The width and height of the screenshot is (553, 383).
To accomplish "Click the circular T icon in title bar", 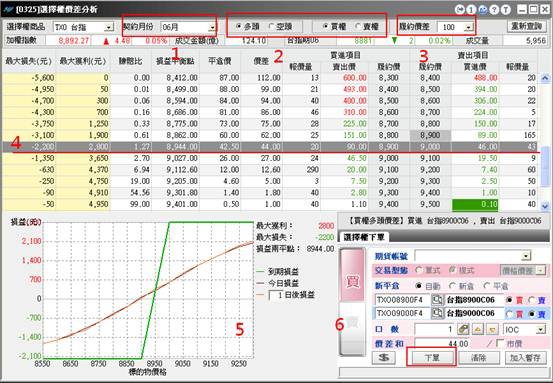I will click(x=506, y=10).
